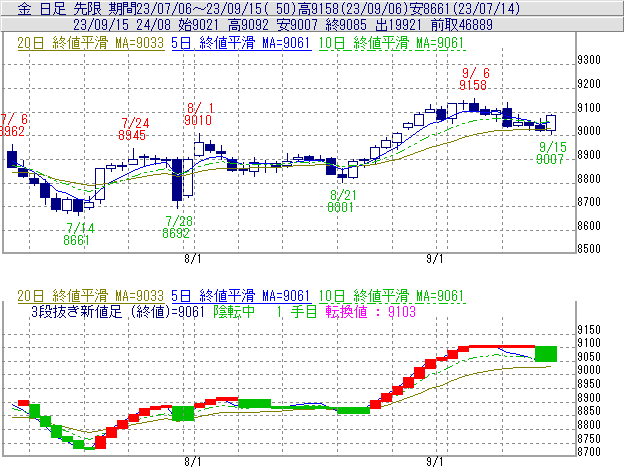The height and width of the screenshot is (475, 624).
Task: Click the 8850 axis label on the three-line-break chart
Action: (589, 411)
